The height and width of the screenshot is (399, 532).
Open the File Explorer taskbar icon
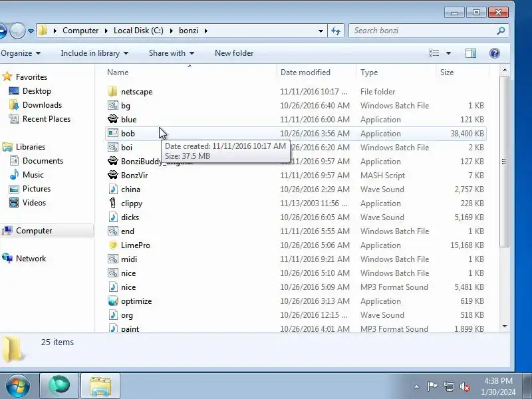[100, 386]
